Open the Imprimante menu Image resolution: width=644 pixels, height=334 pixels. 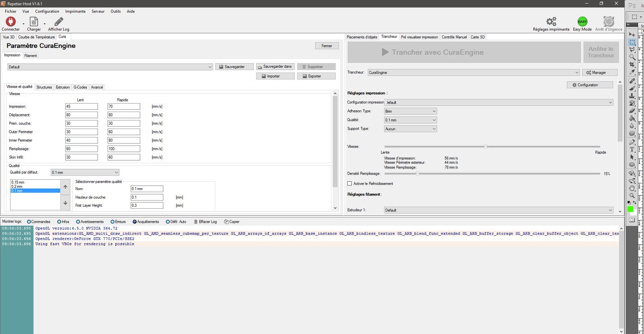[75, 11]
